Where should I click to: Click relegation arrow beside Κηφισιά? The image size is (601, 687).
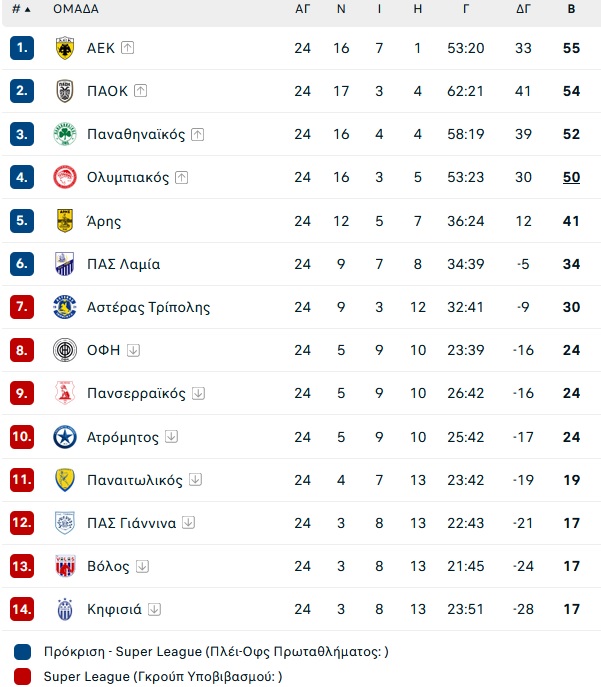(x=154, y=609)
